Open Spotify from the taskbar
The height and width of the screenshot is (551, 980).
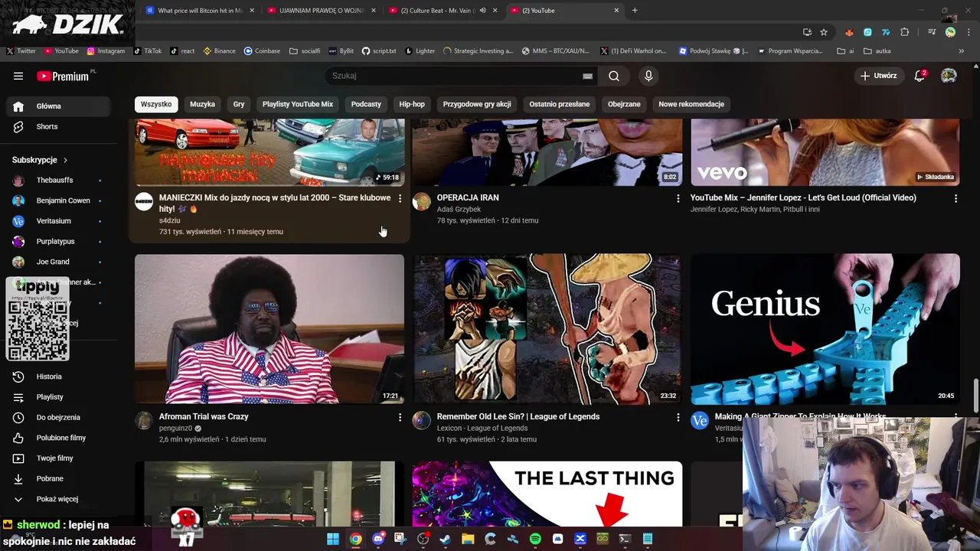535,539
